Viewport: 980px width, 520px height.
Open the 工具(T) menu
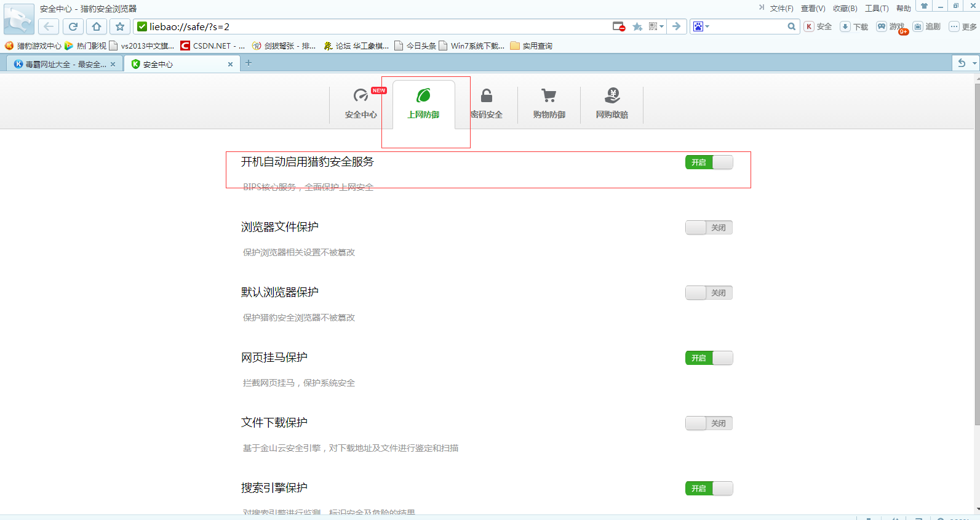[x=877, y=8]
